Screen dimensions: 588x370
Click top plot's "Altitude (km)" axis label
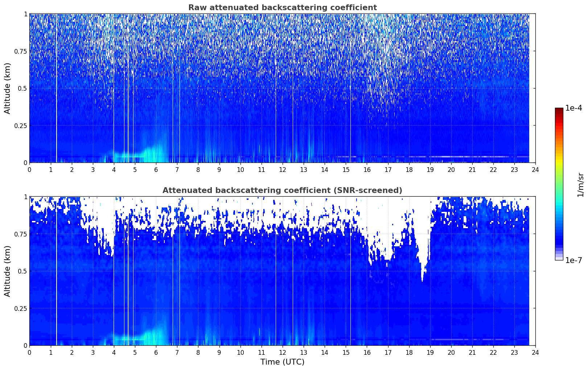click(x=8, y=88)
